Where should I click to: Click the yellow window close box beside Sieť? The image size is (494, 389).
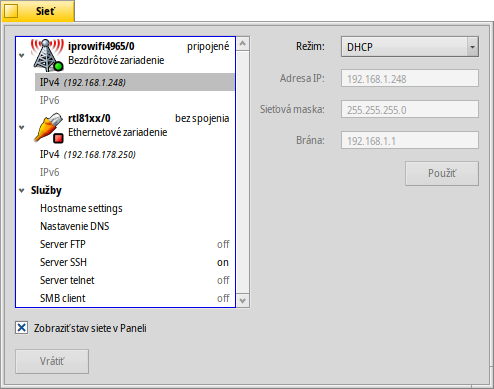[11, 11]
